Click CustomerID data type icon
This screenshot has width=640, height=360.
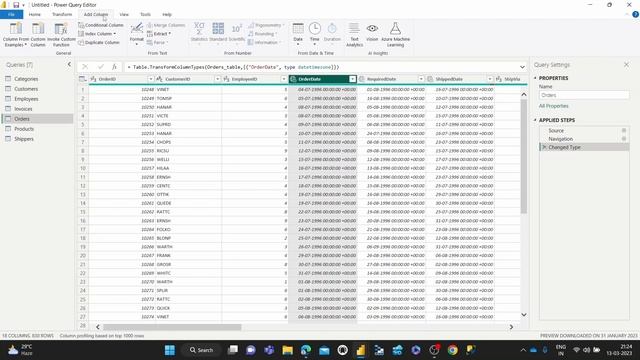159,79
